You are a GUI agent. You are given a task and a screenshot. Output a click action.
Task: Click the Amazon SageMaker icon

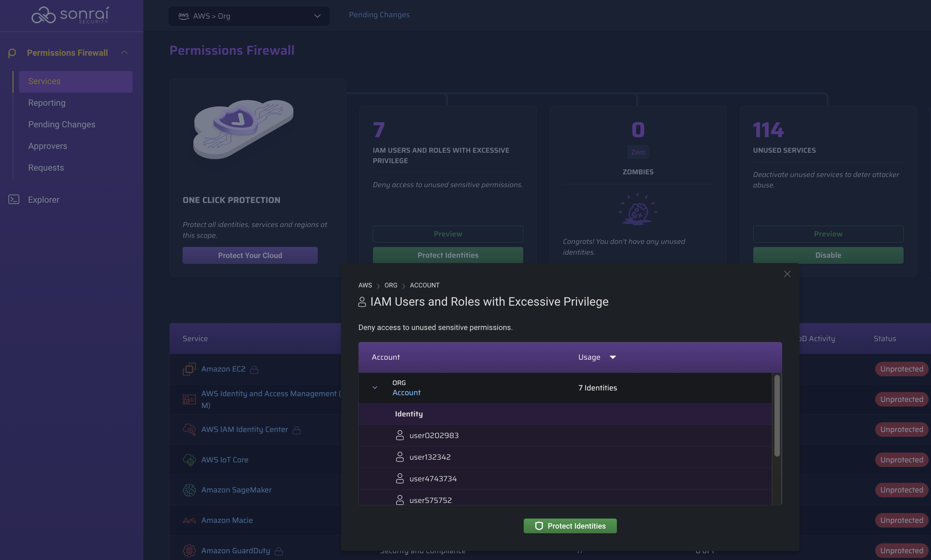click(x=189, y=490)
